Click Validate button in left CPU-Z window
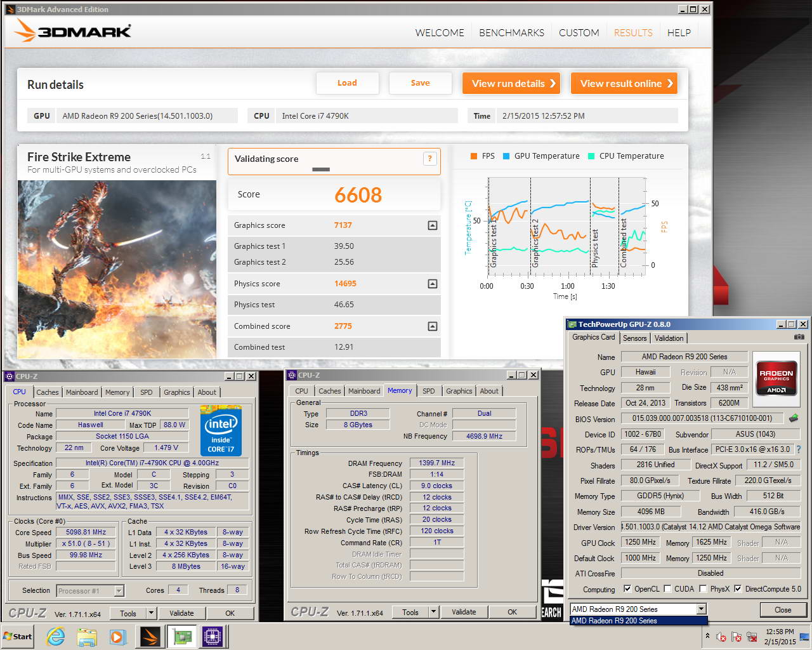 click(x=181, y=613)
